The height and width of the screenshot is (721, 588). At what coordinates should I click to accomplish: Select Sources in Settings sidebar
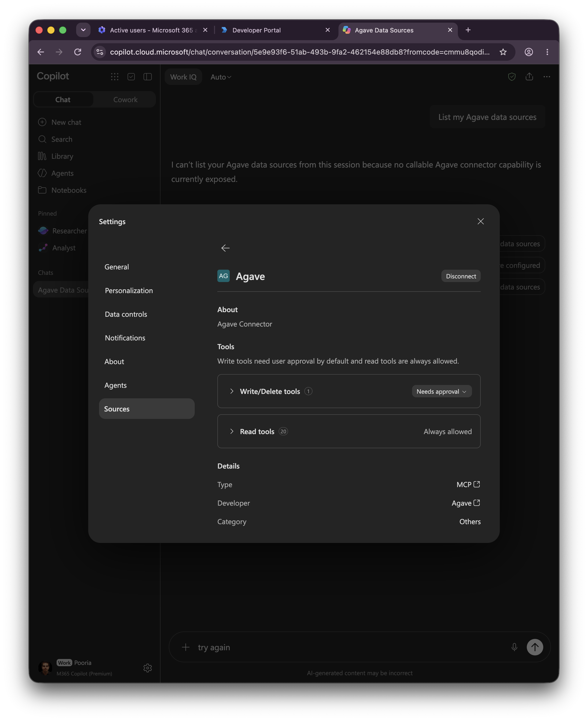[147, 409]
